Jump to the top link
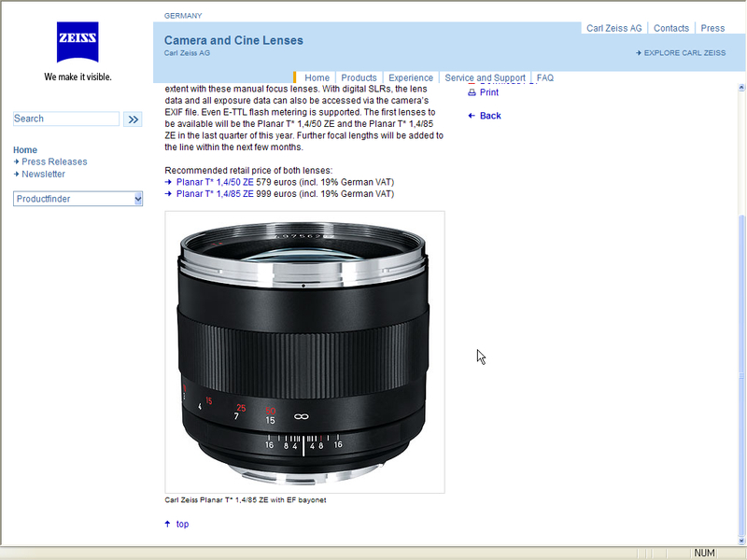Screen dimensions: 747x560 [182, 524]
